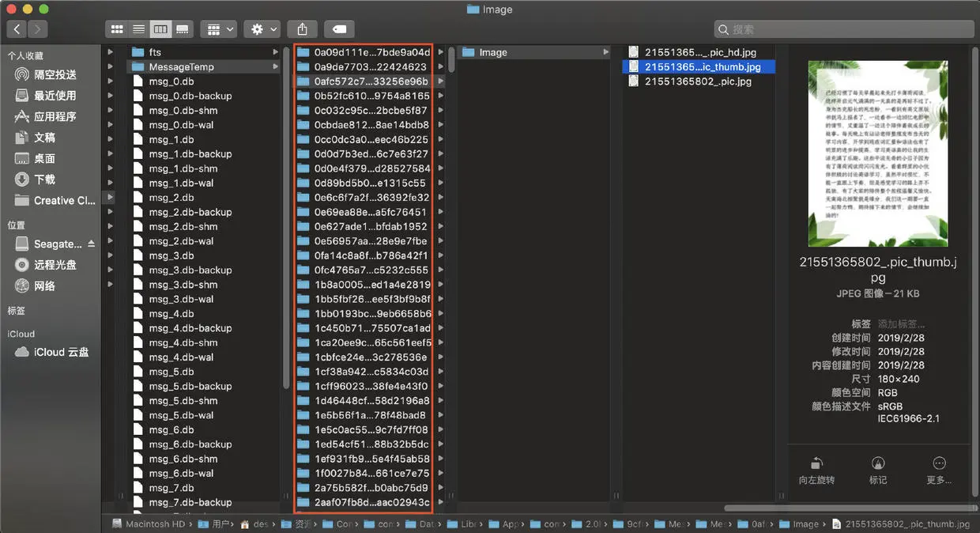Viewport: 980px width, 533px height.
Task: Expand arrow of folder 0cc0dc3a0...eec46b225
Action: click(x=440, y=140)
